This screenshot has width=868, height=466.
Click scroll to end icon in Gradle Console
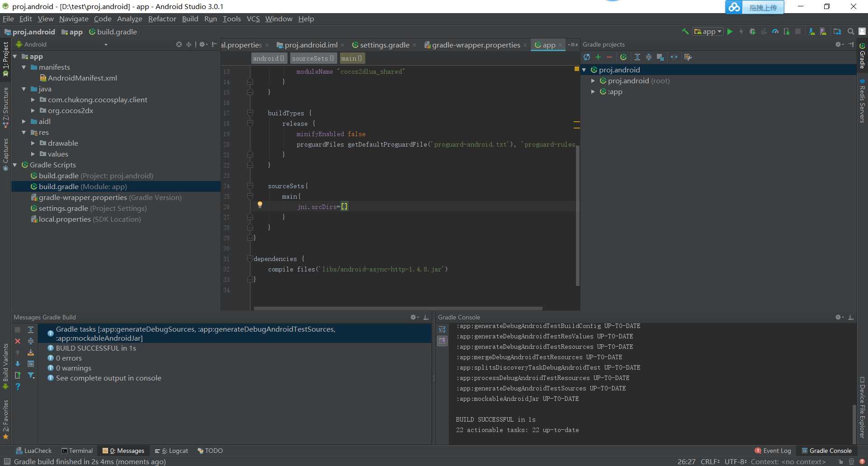[x=443, y=341]
